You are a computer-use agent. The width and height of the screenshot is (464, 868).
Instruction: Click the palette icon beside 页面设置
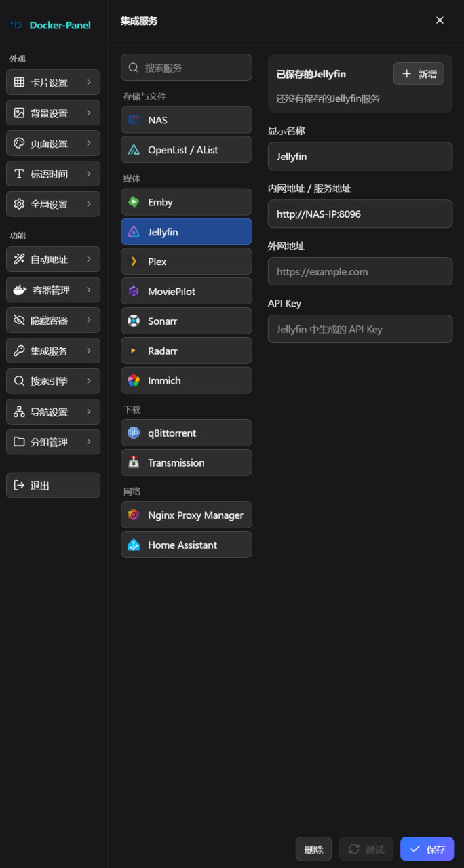19,143
